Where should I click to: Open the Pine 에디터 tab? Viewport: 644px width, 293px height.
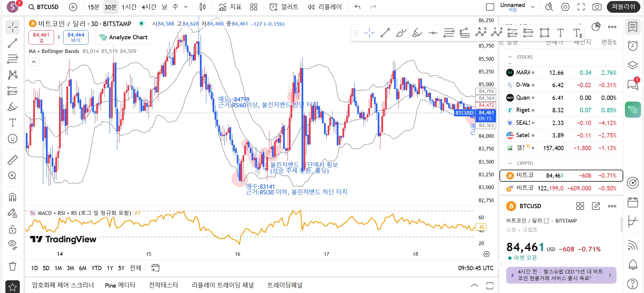tap(120, 285)
